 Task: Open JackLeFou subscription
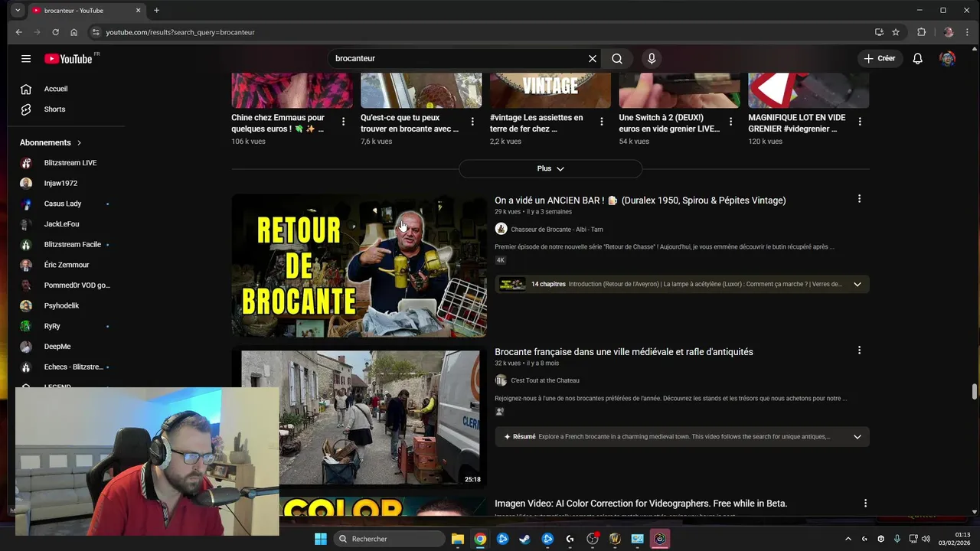66,224
